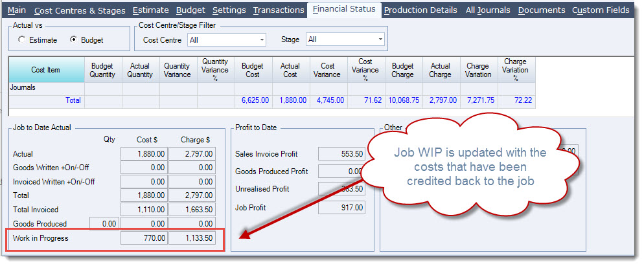Image resolution: width=644 pixels, height=266 pixels.
Task: Click the Quantity Variance % column header
Action: 215,70
